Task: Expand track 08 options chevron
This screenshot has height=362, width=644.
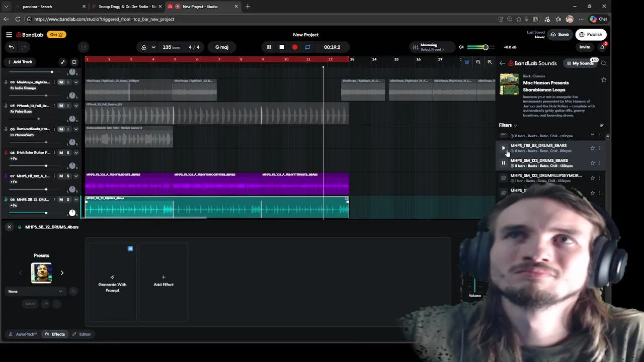Action: 76,200
